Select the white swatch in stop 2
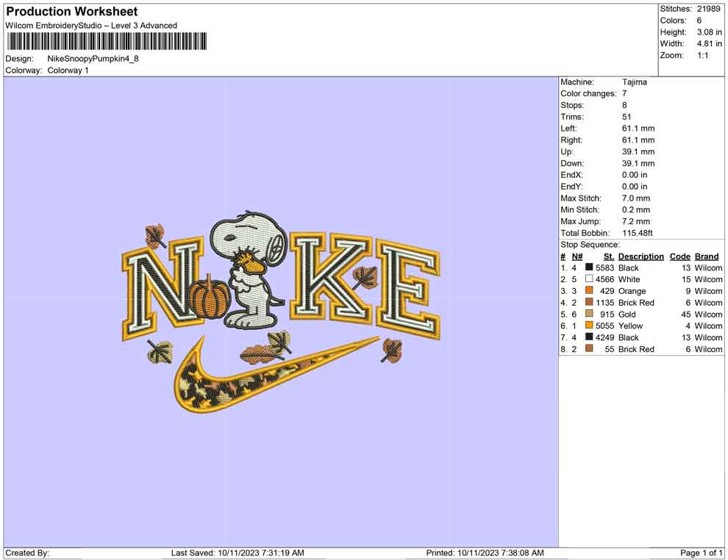The height and width of the screenshot is (560, 728). click(589, 280)
